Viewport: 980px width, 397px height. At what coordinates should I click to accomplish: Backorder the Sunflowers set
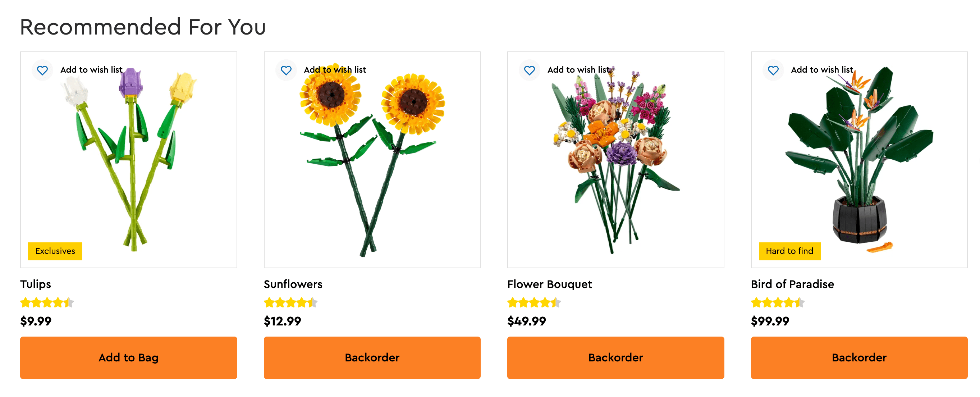[372, 357]
